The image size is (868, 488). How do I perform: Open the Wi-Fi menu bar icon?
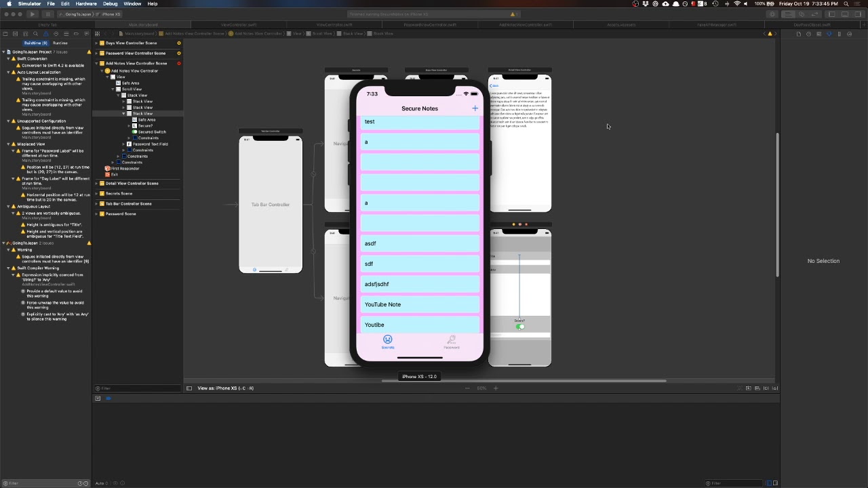click(x=736, y=4)
